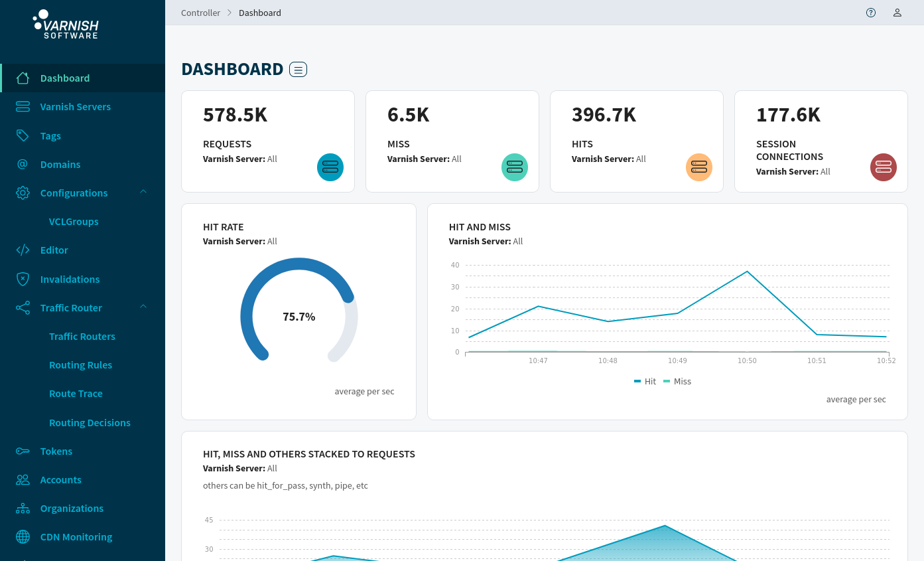Click Controller breadcrumb link
Screen dimensions: 924x561
coord(200,13)
